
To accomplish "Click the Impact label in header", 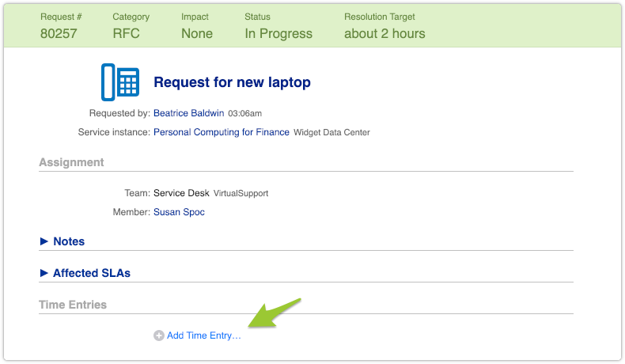I will (195, 17).
